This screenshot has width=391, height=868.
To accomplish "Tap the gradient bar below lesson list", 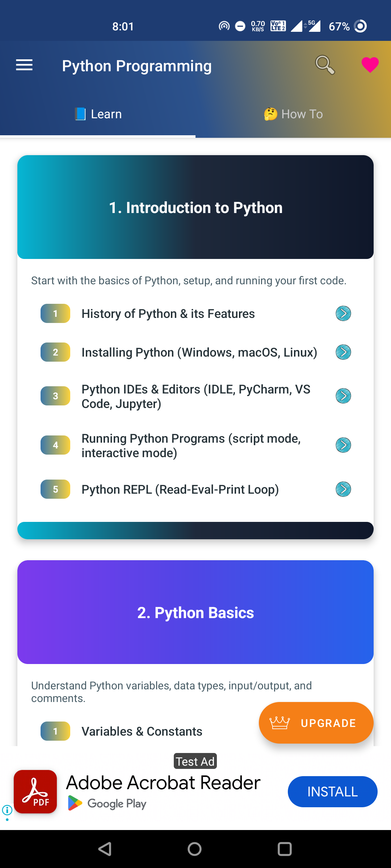I will tap(195, 529).
